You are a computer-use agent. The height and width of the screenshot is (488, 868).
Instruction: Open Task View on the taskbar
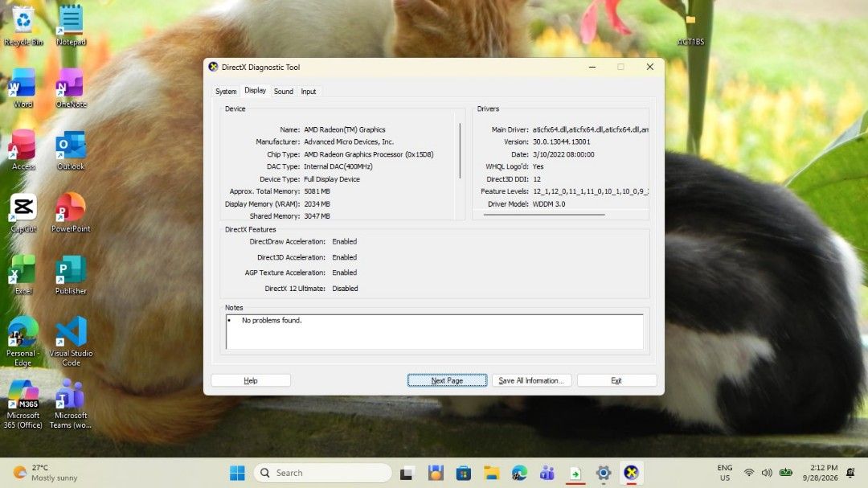(407, 473)
